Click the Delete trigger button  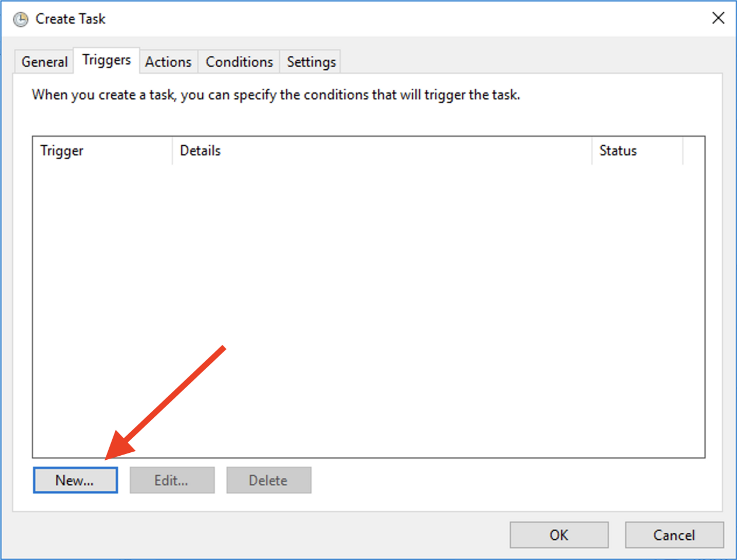(x=269, y=480)
